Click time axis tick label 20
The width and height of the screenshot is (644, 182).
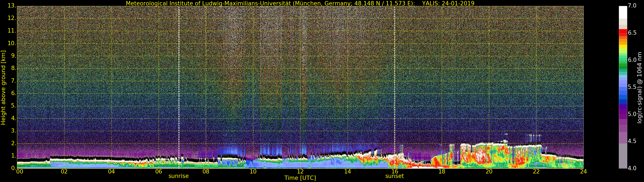pyautogui.click(x=489, y=172)
